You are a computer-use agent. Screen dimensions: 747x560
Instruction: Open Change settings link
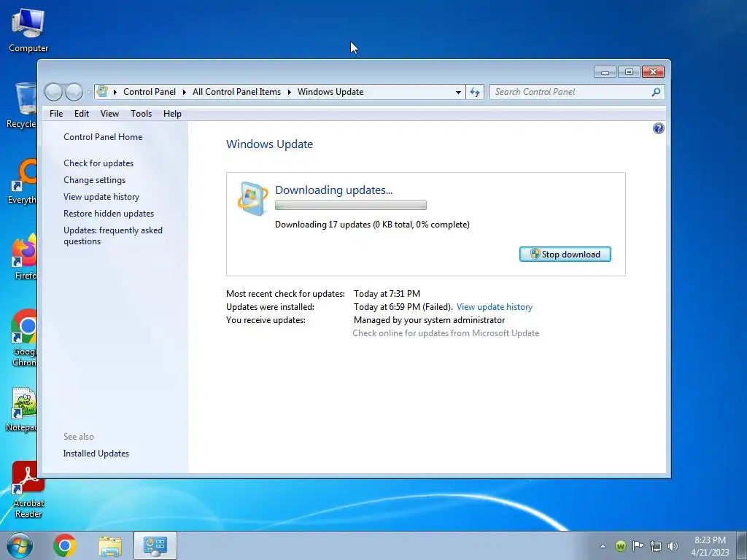point(95,180)
